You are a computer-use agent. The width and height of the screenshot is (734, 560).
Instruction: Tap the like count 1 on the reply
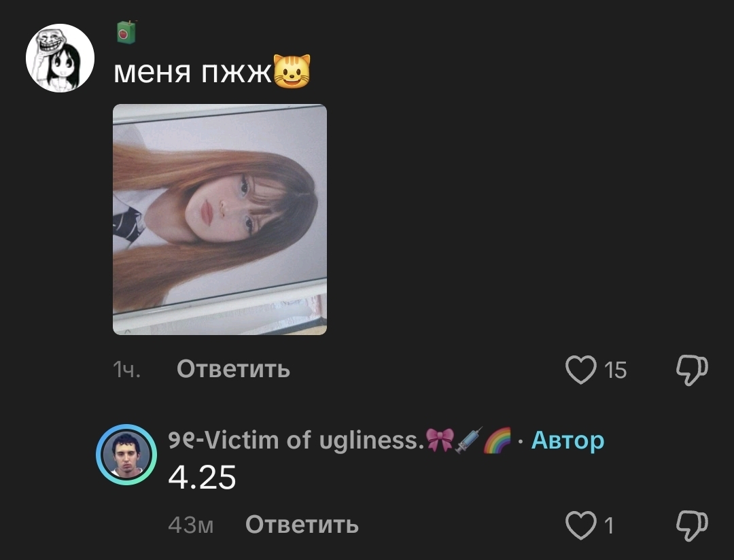pyautogui.click(x=608, y=526)
